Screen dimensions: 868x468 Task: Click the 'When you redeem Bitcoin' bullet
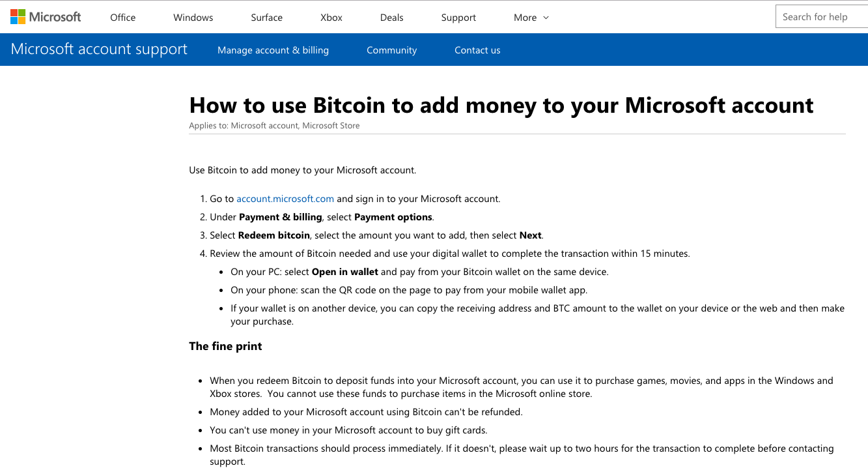click(x=522, y=387)
